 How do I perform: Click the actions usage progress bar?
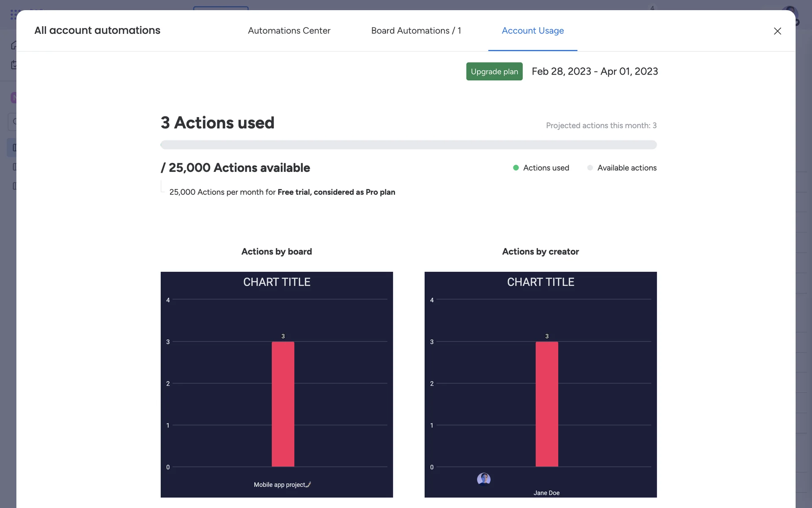tap(408, 145)
